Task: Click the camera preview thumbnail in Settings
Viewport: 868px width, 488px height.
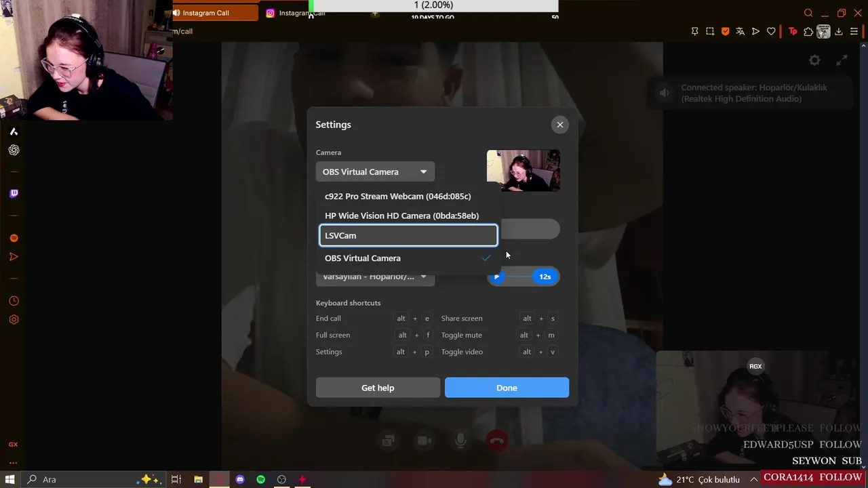Action: (x=524, y=170)
